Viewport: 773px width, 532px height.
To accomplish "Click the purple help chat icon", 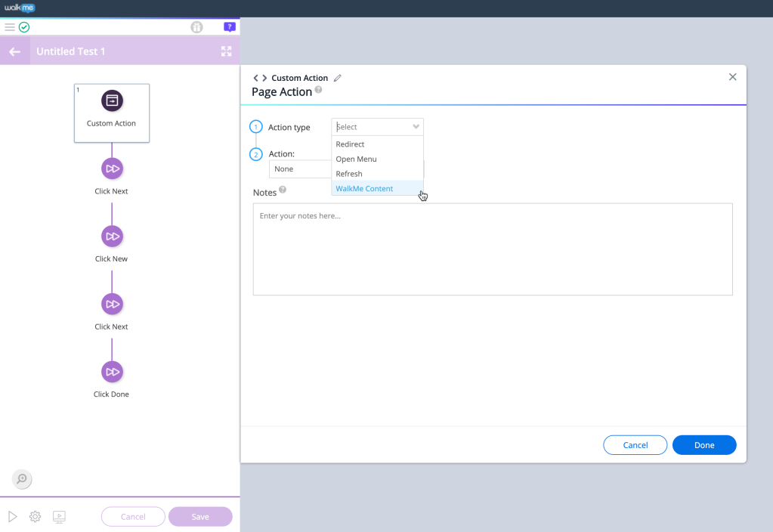I will [230, 27].
